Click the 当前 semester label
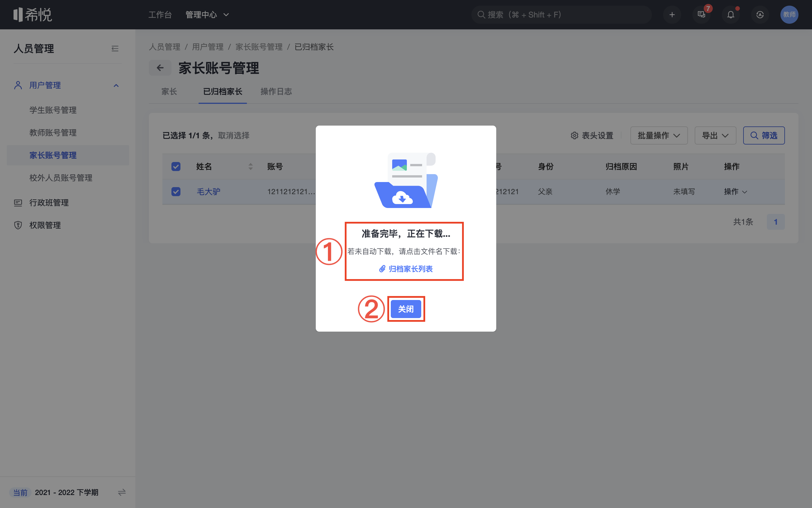 tap(20, 492)
